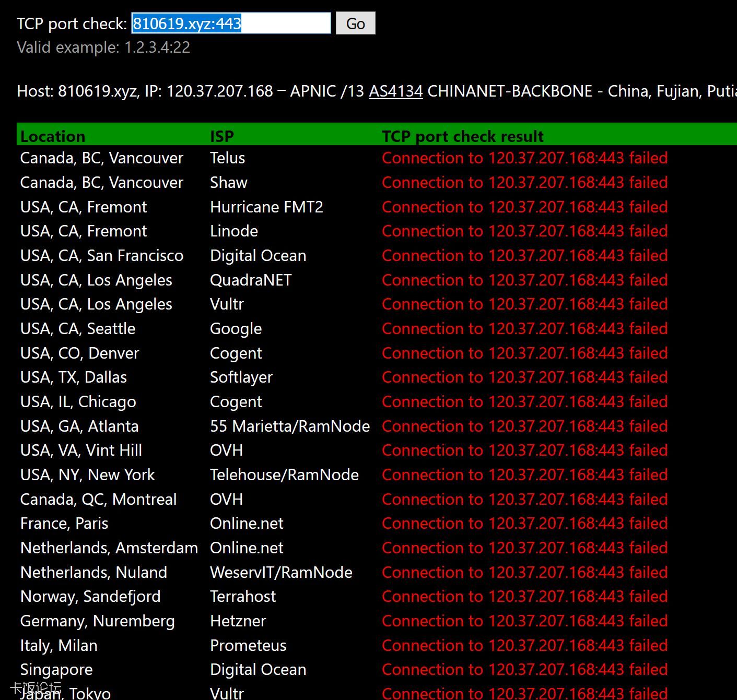Image resolution: width=737 pixels, height=700 pixels.
Task: Click the USA, CA, Seattle location
Action: pyautogui.click(x=78, y=329)
